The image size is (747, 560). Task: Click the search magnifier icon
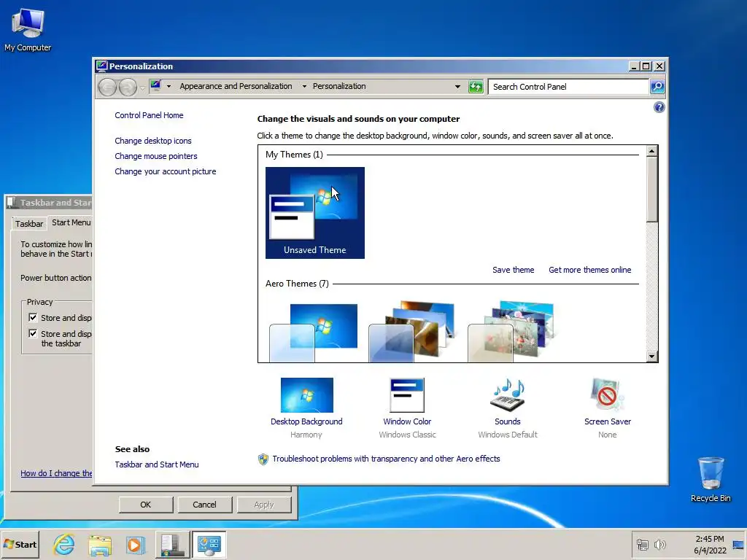657,87
